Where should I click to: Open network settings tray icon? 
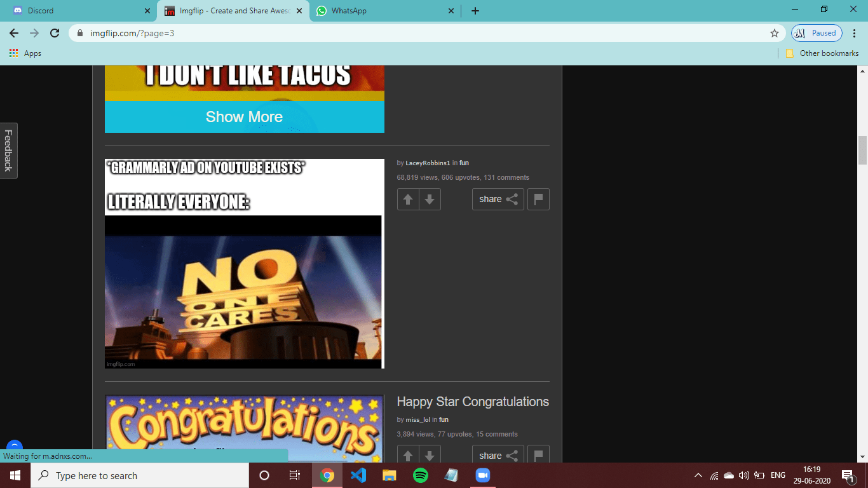[714, 475]
